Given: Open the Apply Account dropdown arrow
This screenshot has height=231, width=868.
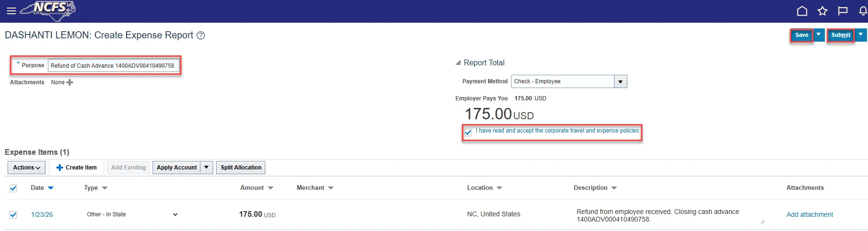Looking at the screenshot, I should click(x=207, y=168).
